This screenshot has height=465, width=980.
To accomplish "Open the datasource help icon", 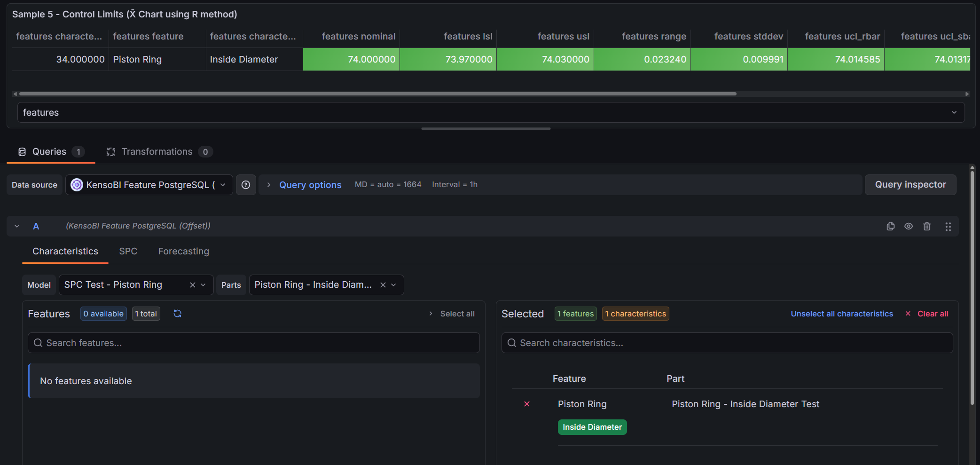I will tap(246, 184).
